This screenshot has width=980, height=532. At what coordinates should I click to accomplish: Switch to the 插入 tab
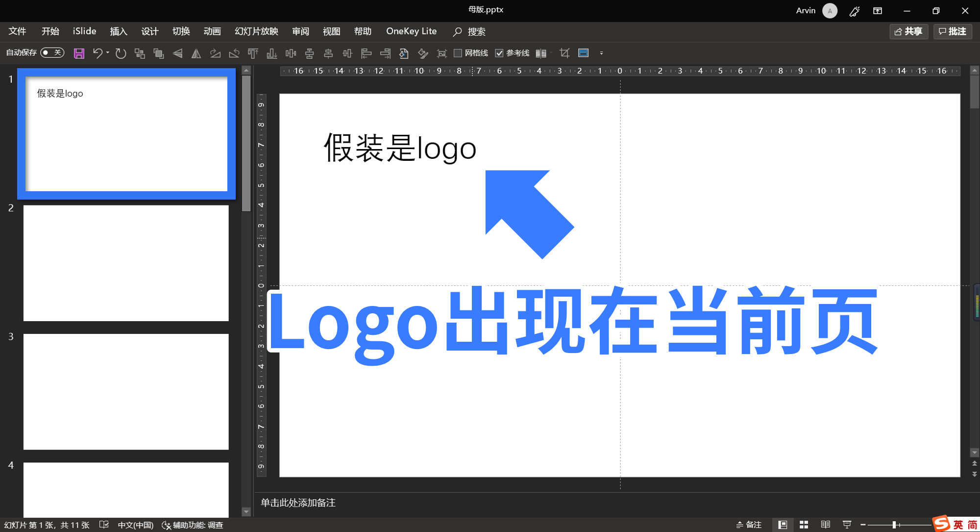point(119,31)
